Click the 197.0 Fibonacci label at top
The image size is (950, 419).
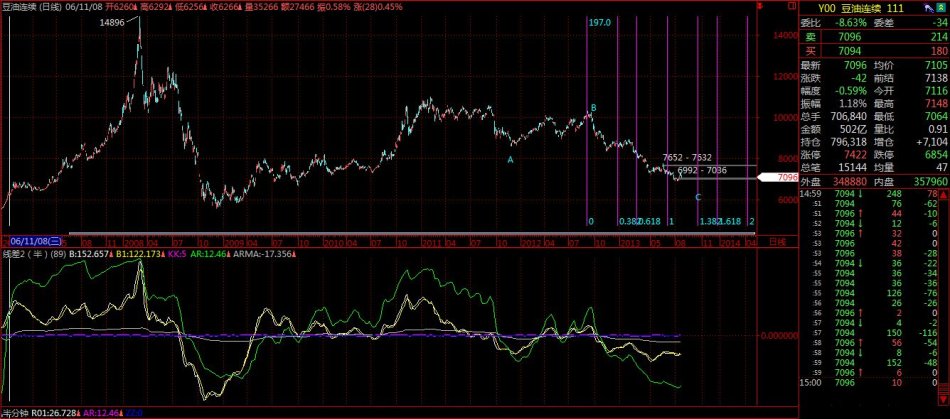pyautogui.click(x=599, y=21)
